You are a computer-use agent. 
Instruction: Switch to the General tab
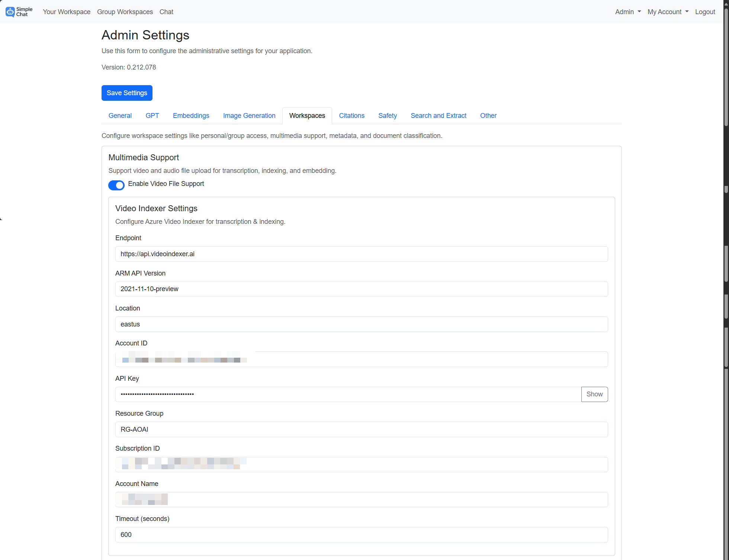pyautogui.click(x=120, y=116)
